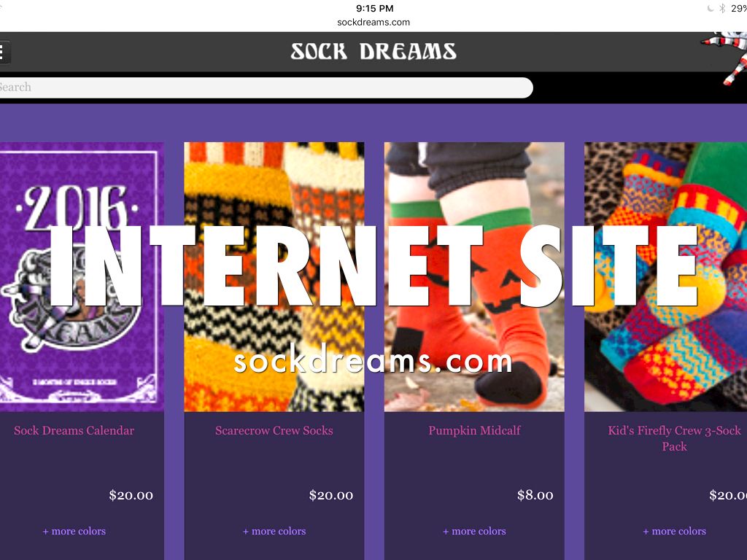747x560 pixels.
Task: Follow the Sock Dreams Calendar link
Action: pyautogui.click(x=74, y=430)
